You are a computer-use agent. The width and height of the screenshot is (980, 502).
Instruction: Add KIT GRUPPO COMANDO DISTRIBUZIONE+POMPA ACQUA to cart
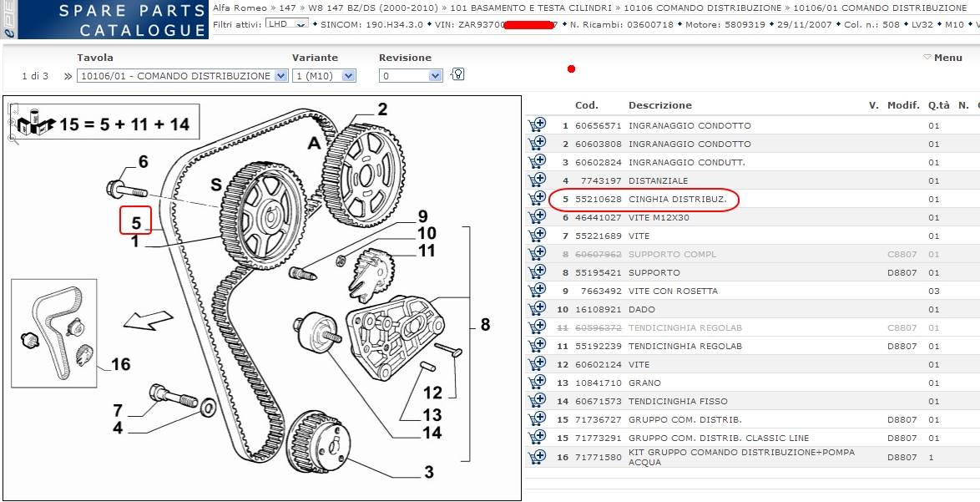pyautogui.click(x=536, y=457)
